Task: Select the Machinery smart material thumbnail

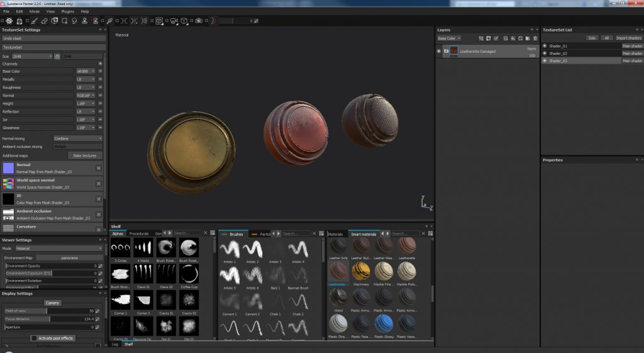Action: [361, 272]
